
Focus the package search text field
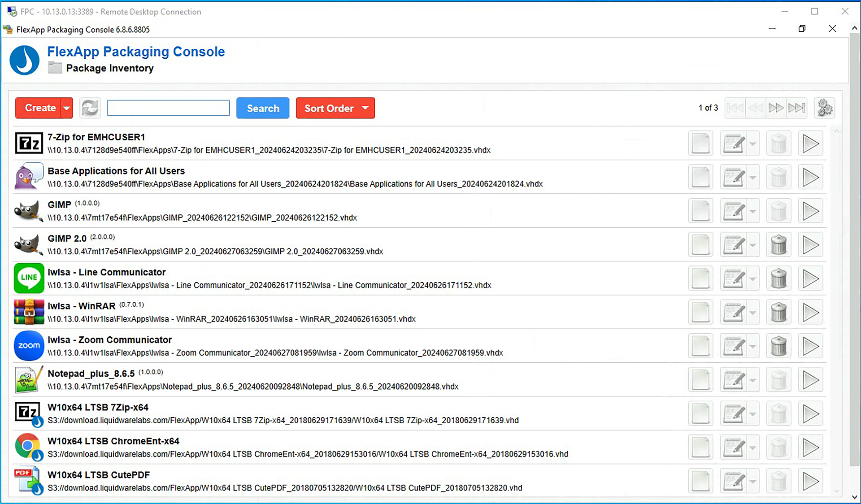click(x=168, y=108)
